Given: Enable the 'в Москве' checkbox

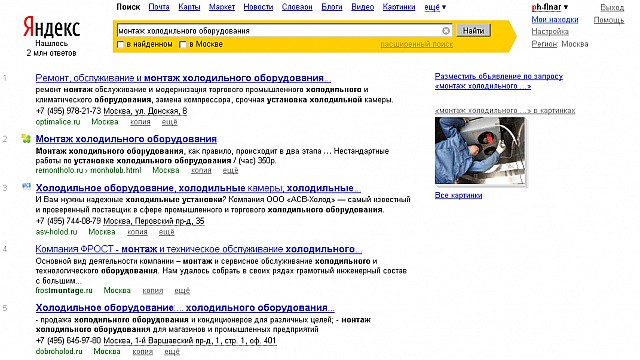Looking at the screenshot, I should (x=183, y=44).
